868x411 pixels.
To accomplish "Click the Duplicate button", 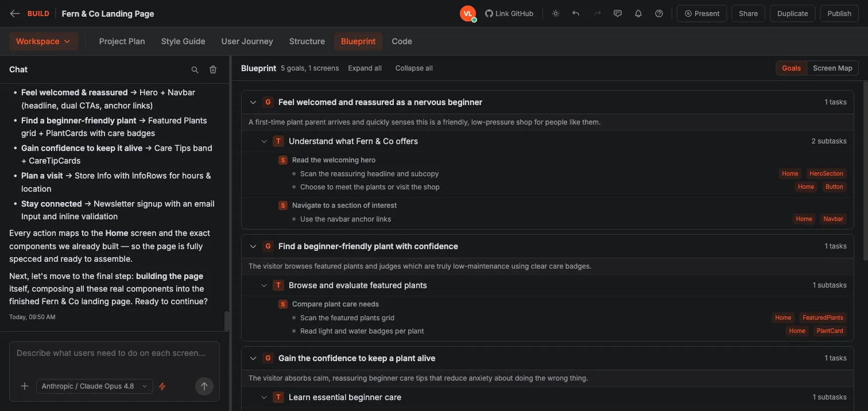I will [x=792, y=14].
